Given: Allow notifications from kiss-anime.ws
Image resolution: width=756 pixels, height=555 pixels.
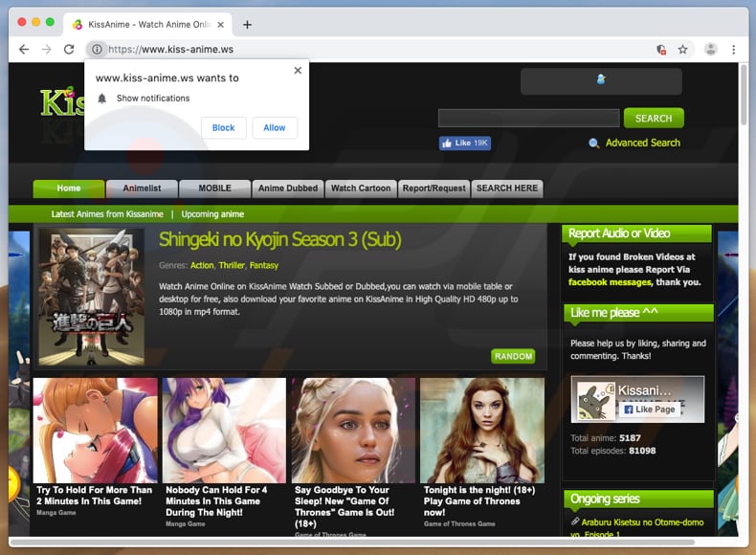Looking at the screenshot, I should coord(275,128).
